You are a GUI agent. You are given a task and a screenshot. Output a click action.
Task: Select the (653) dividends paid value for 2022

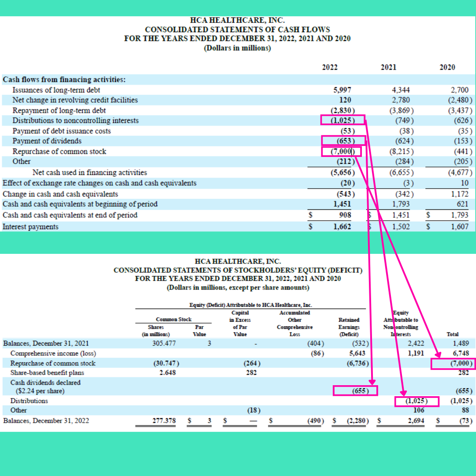pyautogui.click(x=346, y=141)
